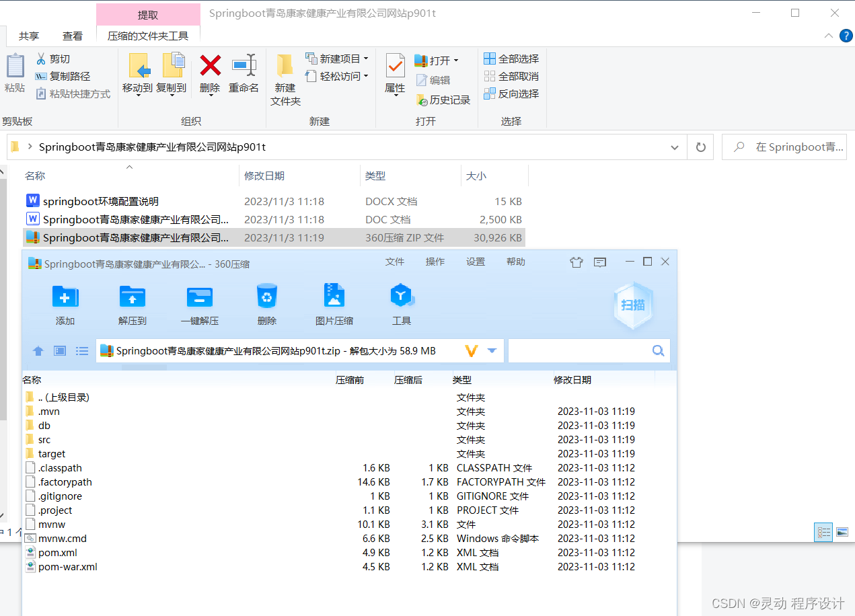The height and width of the screenshot is (616, 855).
Task: Click the 添加 icon in 360压缩
Action: pyautogui.click(x=65, y=296)
